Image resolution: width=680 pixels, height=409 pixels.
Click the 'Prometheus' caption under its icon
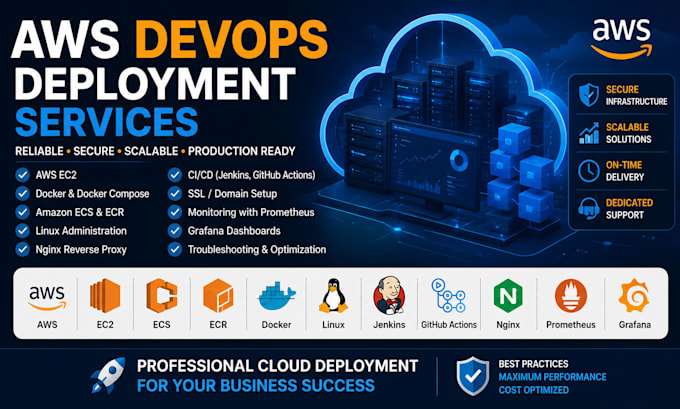point(571,324)
